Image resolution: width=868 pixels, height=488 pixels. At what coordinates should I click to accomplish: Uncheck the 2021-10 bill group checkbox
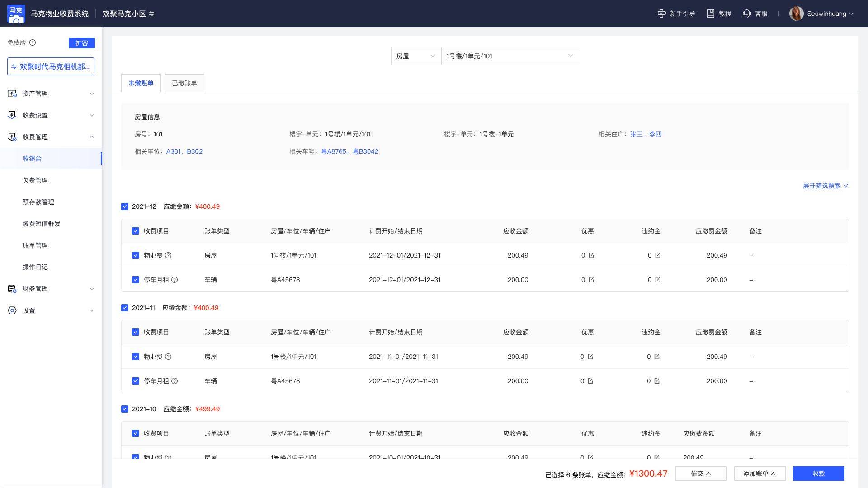pos(125,409)
